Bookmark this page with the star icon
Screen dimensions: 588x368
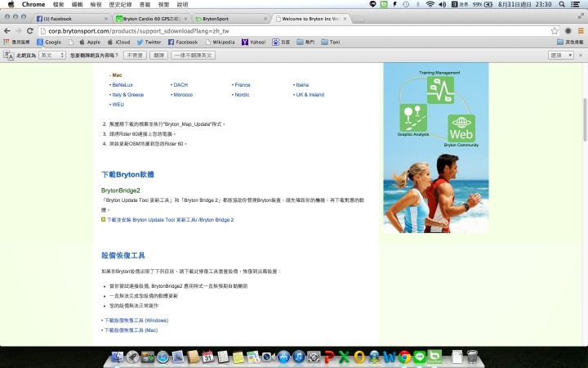[555, 31]
